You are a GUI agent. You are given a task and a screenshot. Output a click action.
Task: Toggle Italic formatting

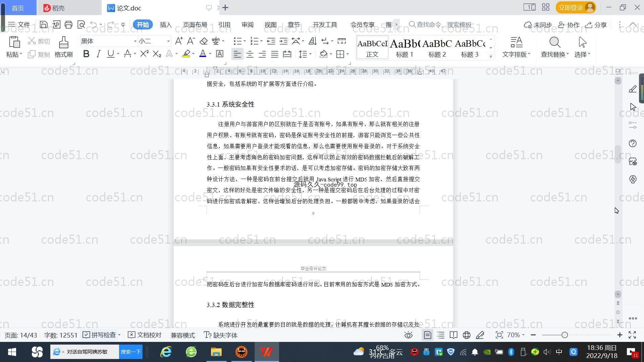98,54
